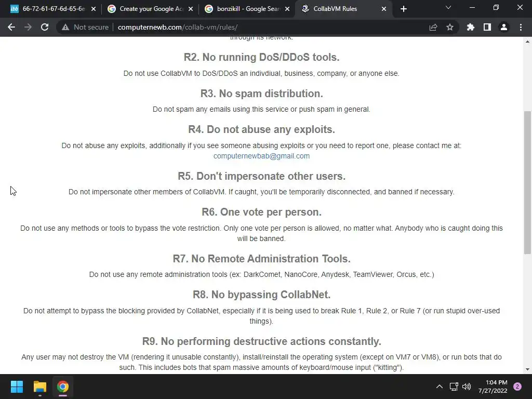
Task: Share this page via share icon
Action: coord(433,27)
